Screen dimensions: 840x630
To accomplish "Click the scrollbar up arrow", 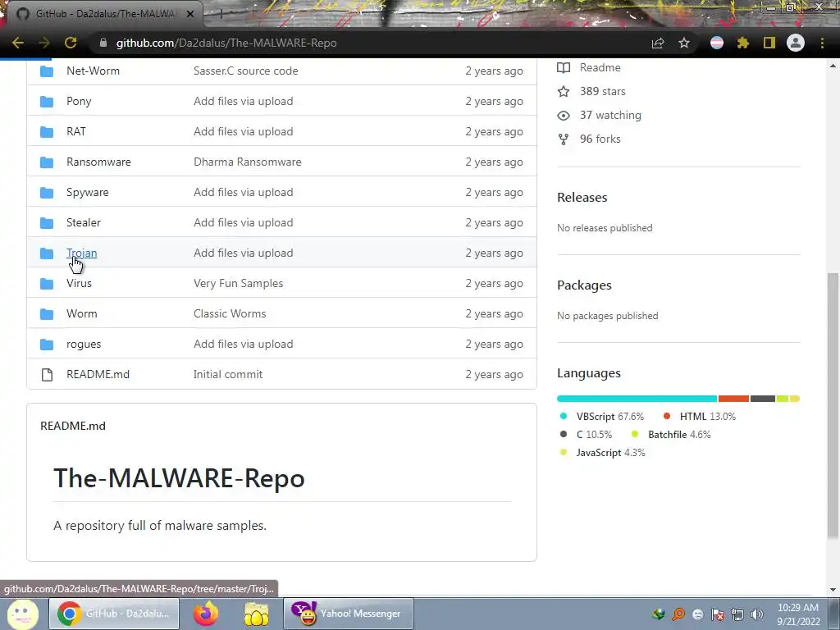I will coord(833,66).
